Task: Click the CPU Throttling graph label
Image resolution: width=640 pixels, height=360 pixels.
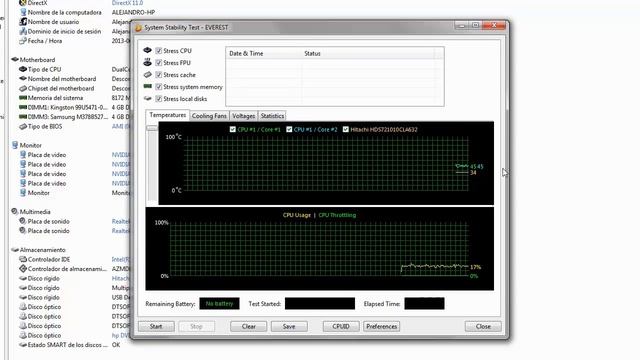Action: 337,215
